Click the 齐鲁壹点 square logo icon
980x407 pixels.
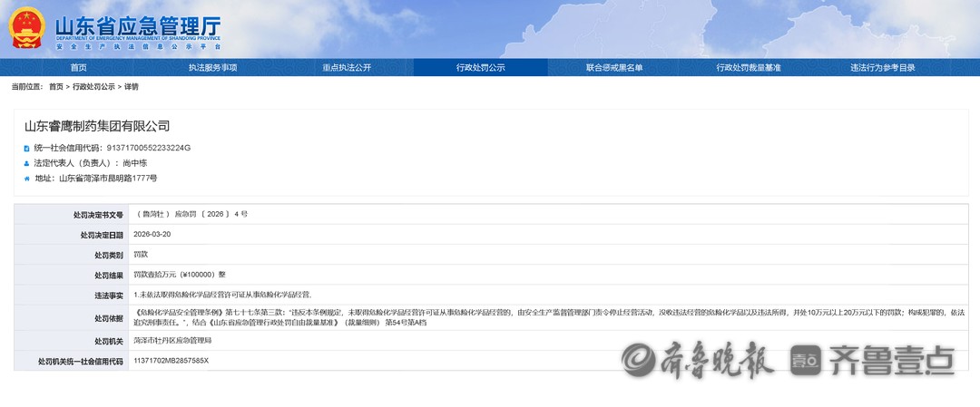point(806,360)
